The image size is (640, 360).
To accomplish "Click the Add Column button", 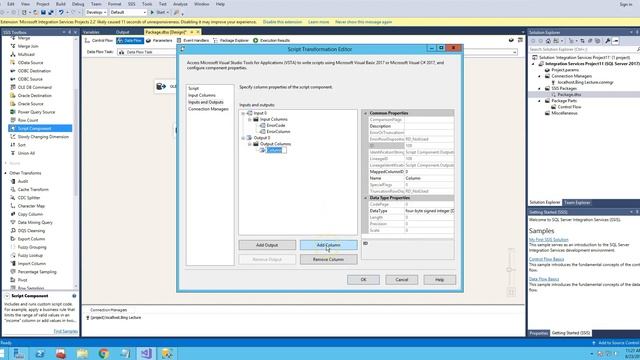I will (329, 245).
